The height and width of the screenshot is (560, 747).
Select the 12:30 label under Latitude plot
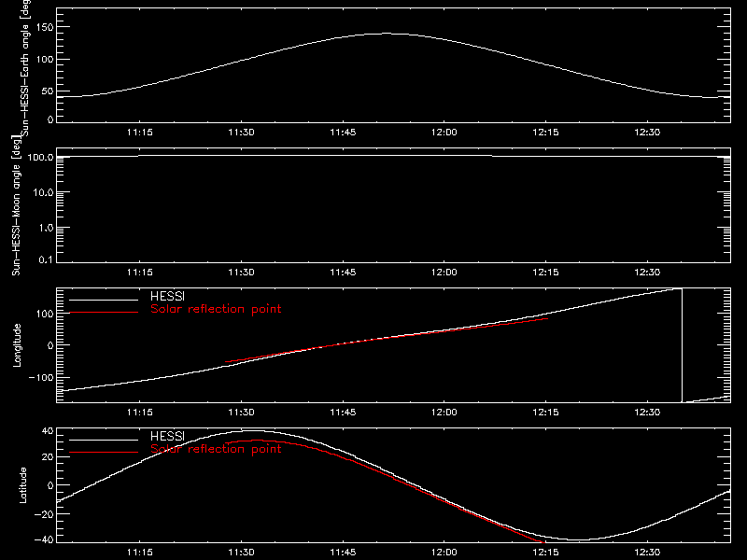pos(647,553)
